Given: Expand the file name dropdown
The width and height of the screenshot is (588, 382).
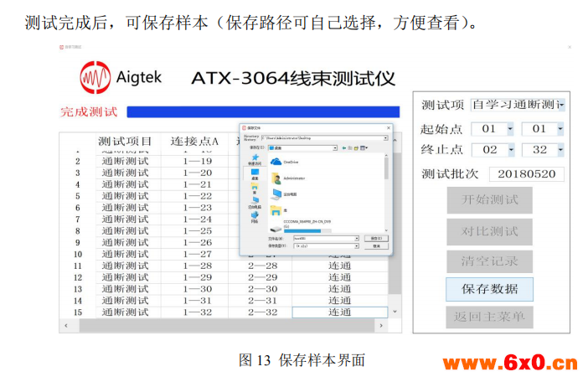Looking at the screenshot, I should [357, 239].
